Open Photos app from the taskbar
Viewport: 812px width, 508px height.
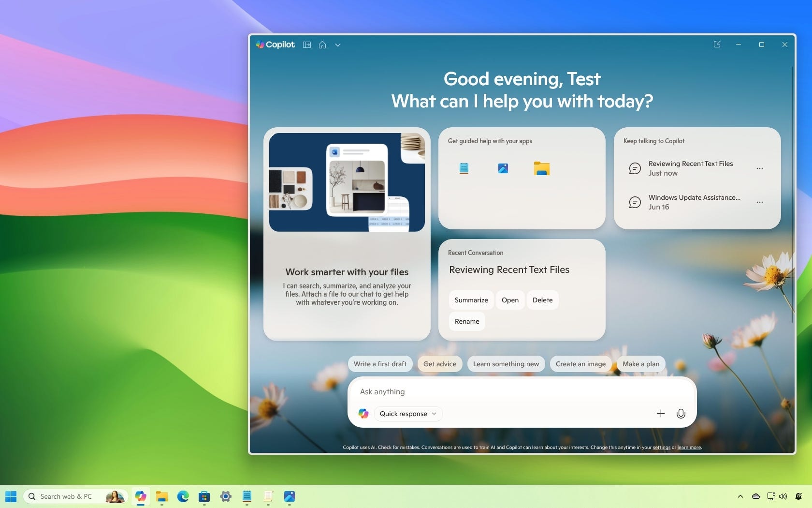point(290,496)
